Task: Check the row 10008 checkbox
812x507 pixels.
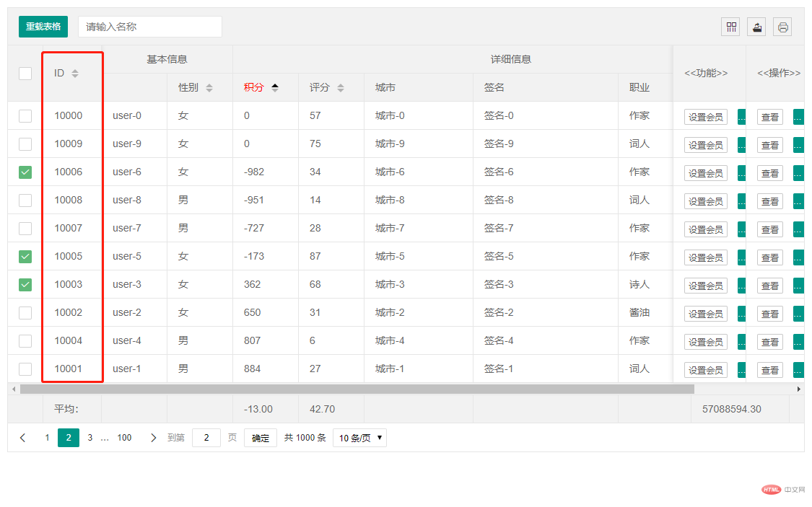Action: 25,200
